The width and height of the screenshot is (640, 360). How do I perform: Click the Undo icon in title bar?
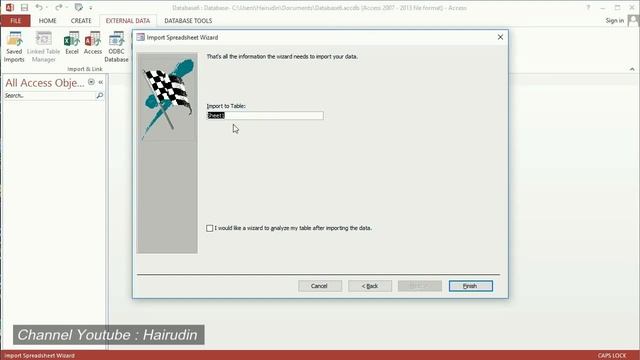coord(39,7)
